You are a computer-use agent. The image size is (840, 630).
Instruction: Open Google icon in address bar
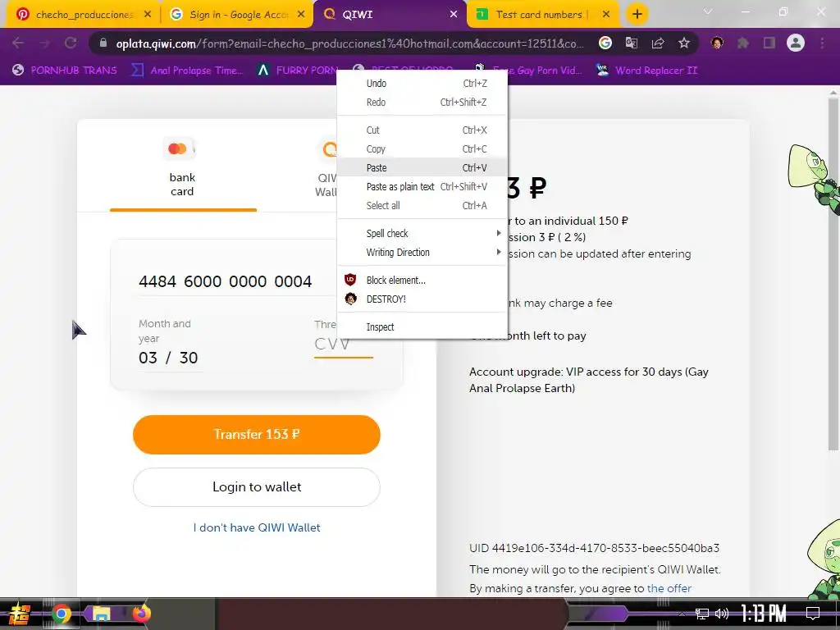point(605,43)
